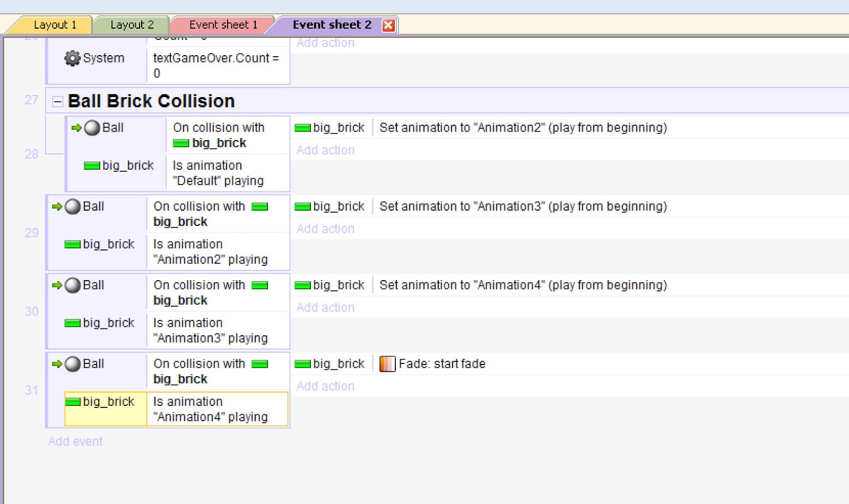Select the Ball object icon in event 30
The image size is (849, 504).
pyautogui.click(x=73, y=285)
